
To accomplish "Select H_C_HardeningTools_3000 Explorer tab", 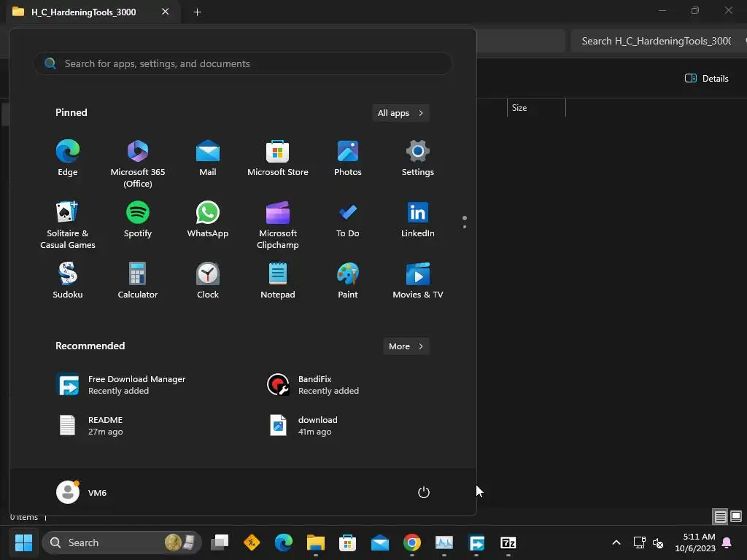I will point(84,12).
